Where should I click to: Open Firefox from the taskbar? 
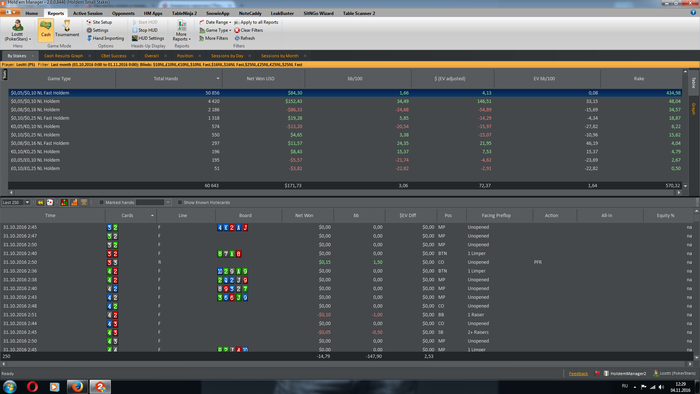[77, 387]
